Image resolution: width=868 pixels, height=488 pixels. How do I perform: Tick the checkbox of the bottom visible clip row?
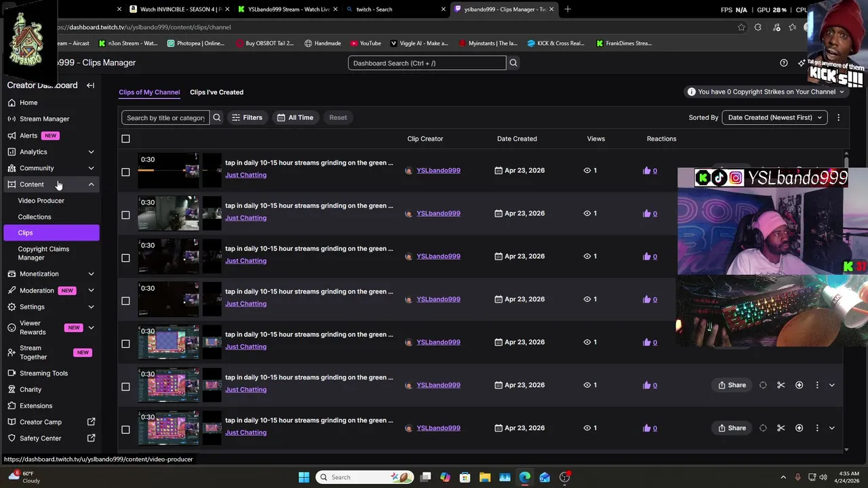point(125,430)
